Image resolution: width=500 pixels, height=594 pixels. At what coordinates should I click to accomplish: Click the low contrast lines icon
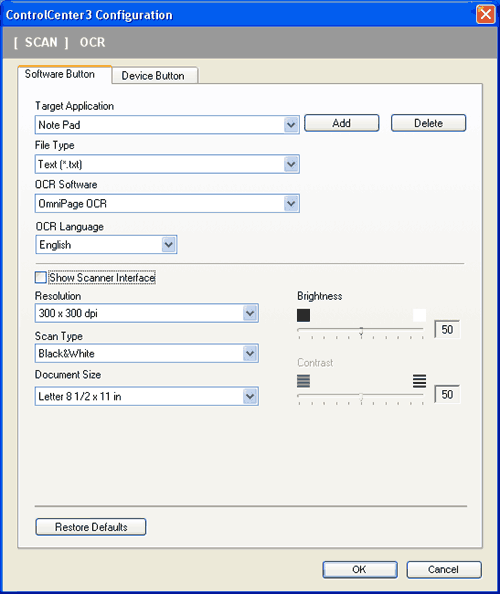[x=303, y=381]
